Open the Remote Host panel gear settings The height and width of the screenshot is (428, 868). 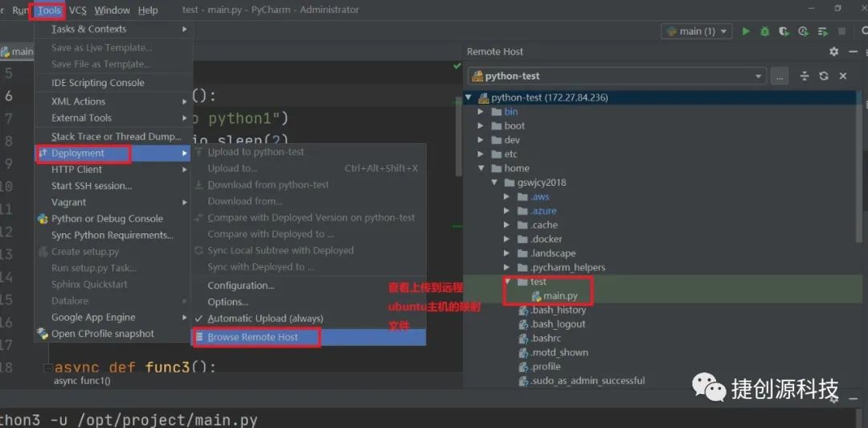833,51
